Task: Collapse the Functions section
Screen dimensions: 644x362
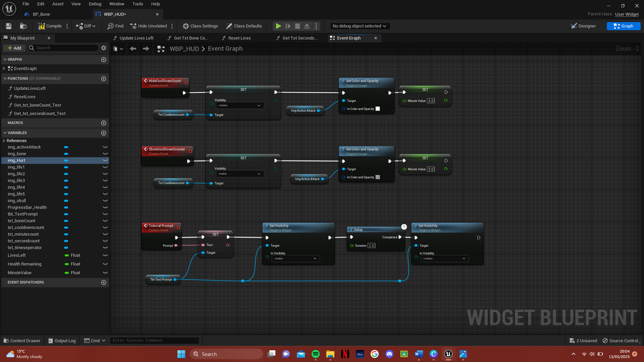Action: click(x=5, y=78)
